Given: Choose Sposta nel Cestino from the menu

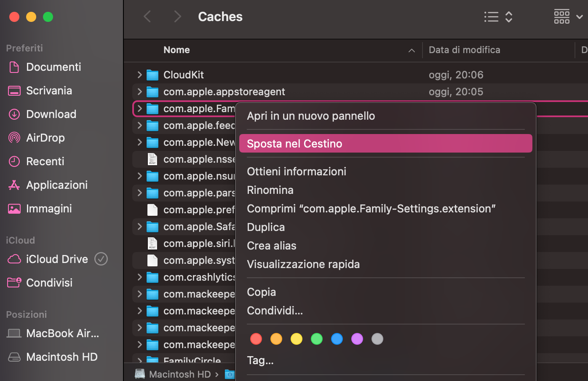Looking at the screenshot, I should [294, 143].
